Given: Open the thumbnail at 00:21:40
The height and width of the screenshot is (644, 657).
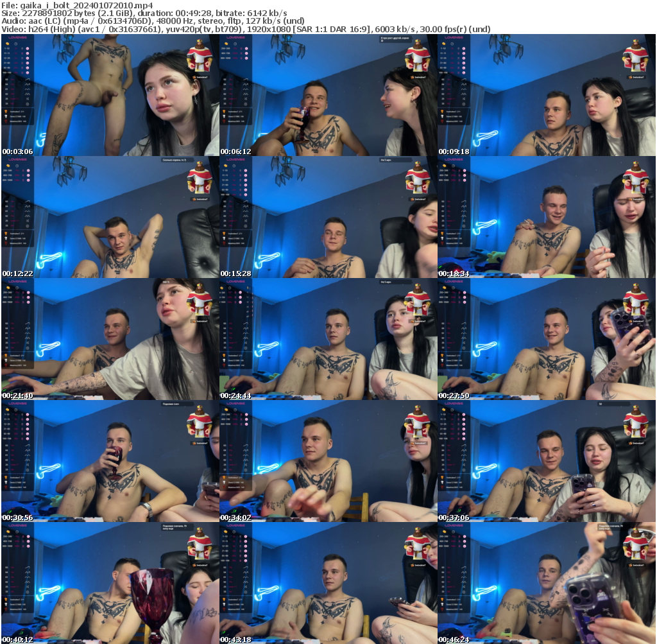Looking at the screenshot, I should pos(110,339).
